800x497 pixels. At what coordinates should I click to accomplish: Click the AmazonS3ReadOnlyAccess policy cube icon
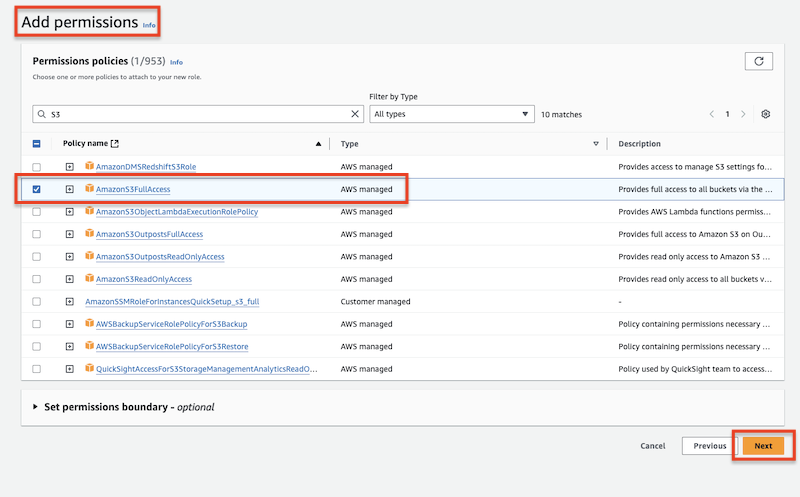[x=89, y=278]
